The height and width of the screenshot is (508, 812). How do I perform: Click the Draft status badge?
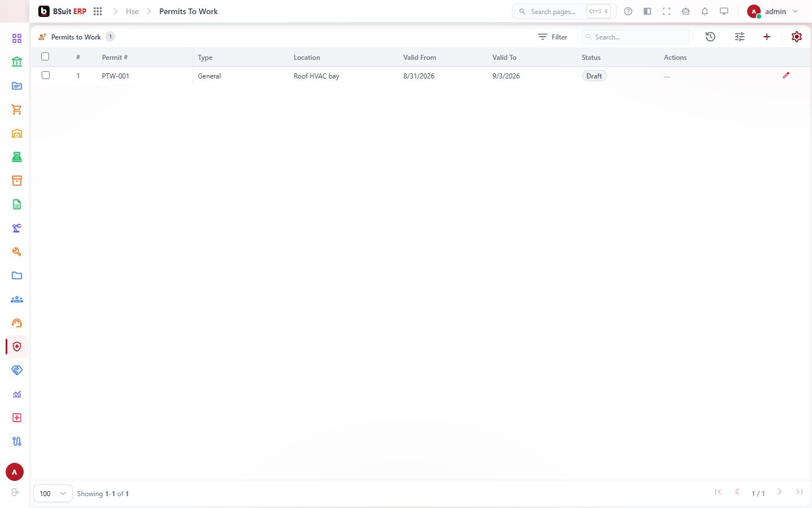594,76
